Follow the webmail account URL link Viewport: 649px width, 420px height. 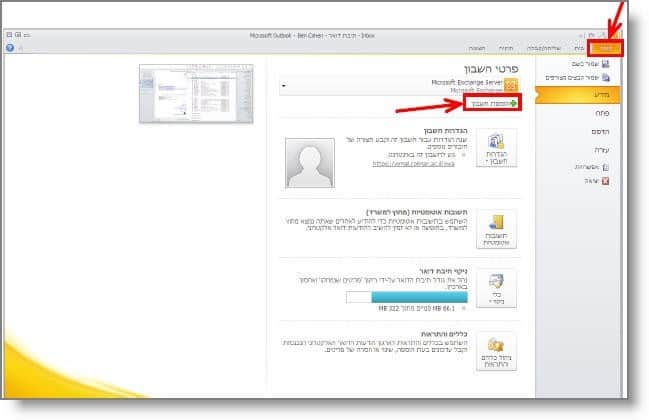tap(413, 164)
